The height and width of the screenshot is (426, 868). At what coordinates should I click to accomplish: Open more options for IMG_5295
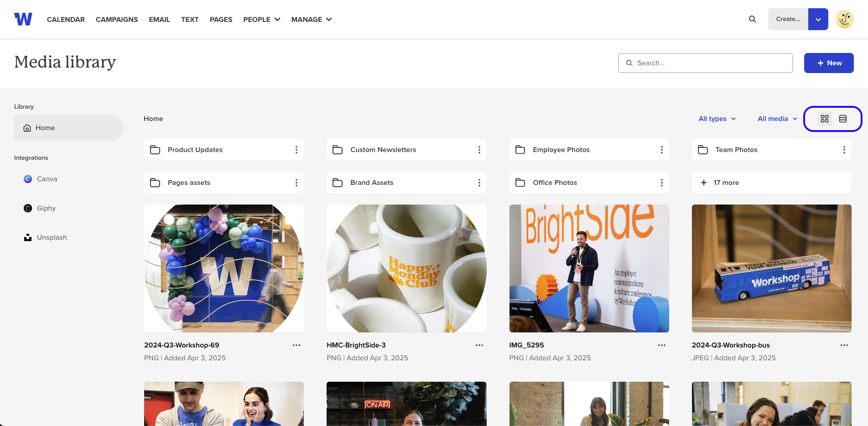[662, 345]
